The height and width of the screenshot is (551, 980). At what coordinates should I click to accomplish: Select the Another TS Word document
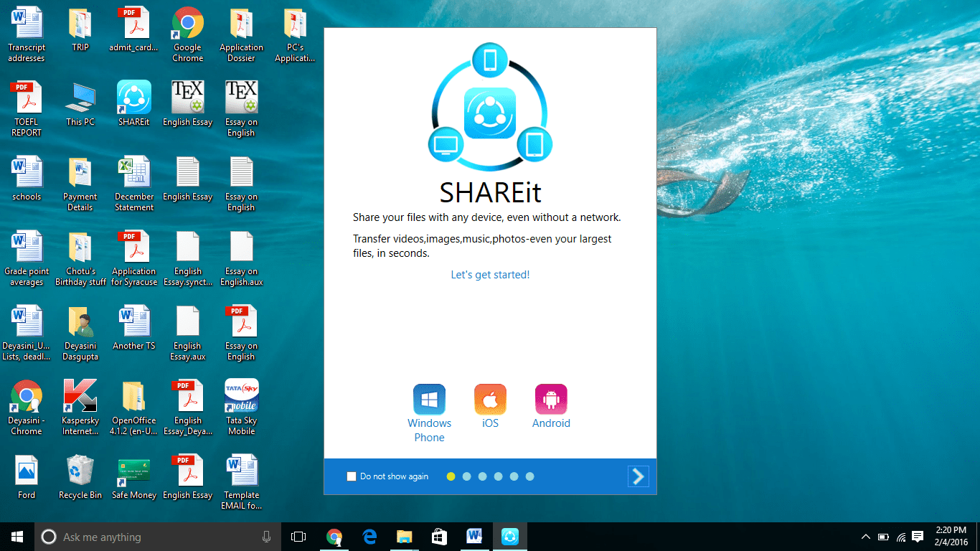pos(134,321)
